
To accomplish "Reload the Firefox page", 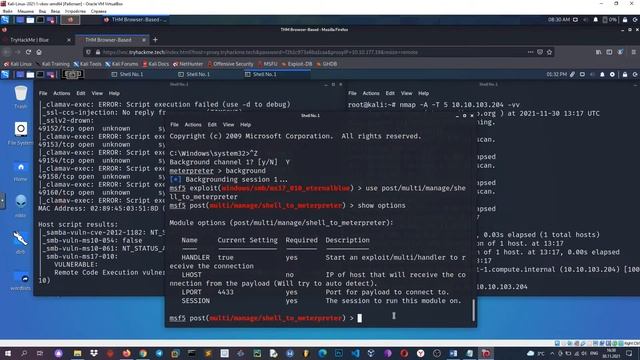I will [x=28, y=52].
